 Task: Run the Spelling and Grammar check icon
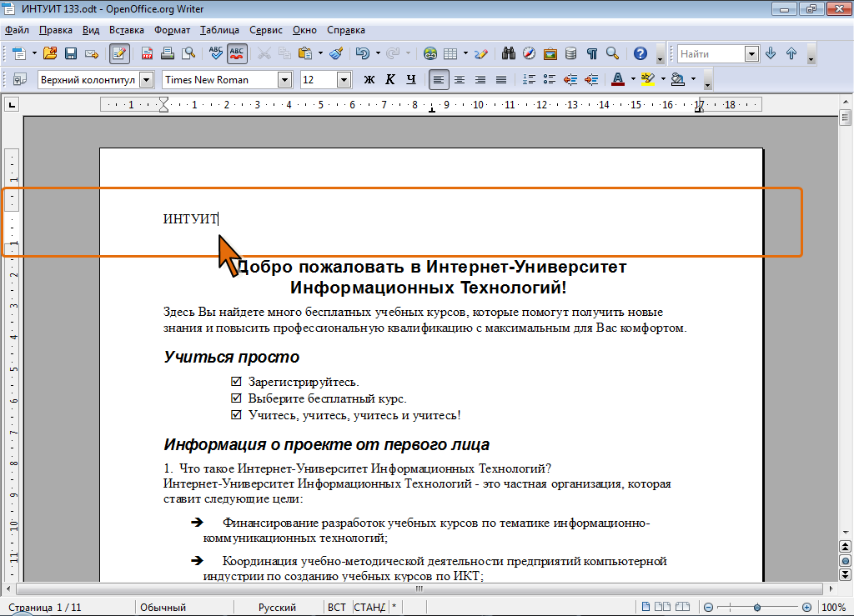(x=216, y=53)
